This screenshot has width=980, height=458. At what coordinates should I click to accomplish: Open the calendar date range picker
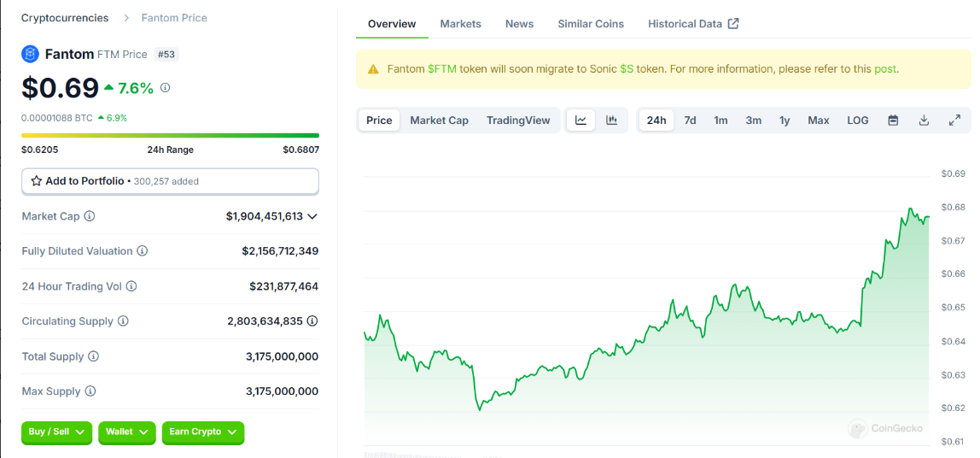(893, 120)
